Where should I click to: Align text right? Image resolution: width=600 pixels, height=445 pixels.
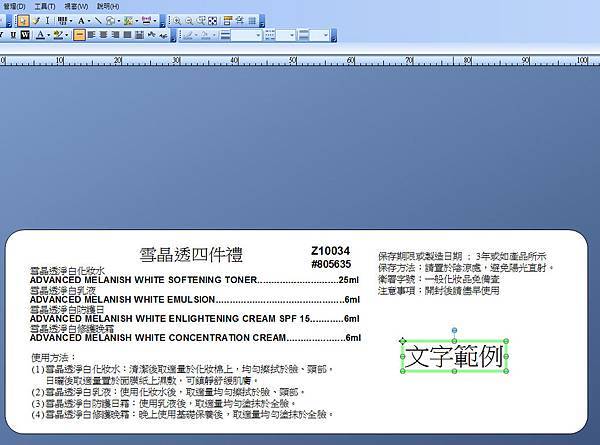point(115,35)
